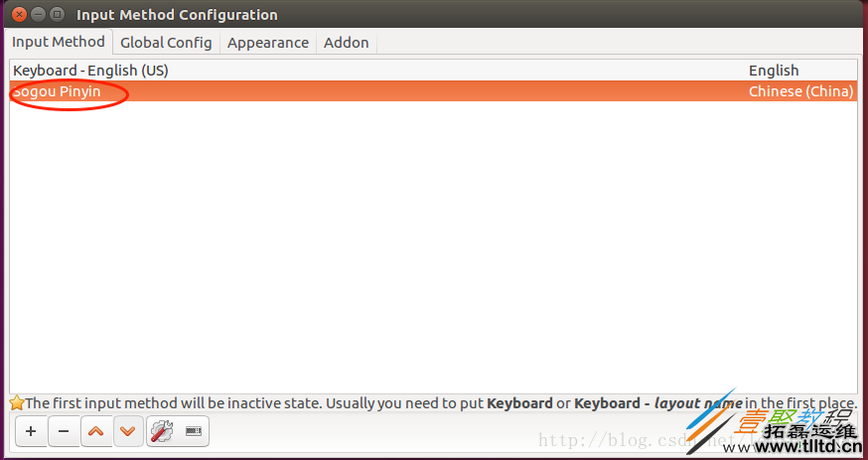Select the Keyboard - English (US) entry

click(91, 71)
